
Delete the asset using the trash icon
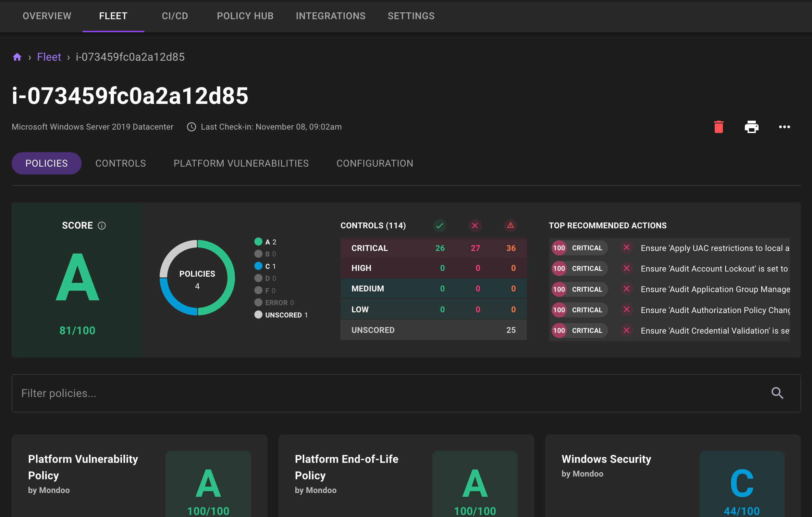point(718,127)
